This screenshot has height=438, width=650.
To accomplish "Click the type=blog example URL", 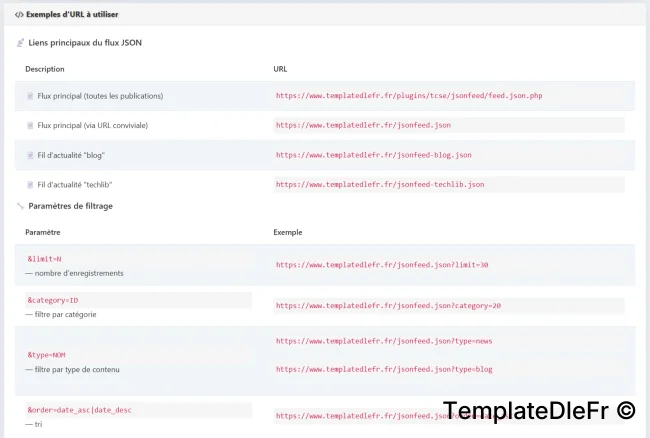I will point(384,369).
